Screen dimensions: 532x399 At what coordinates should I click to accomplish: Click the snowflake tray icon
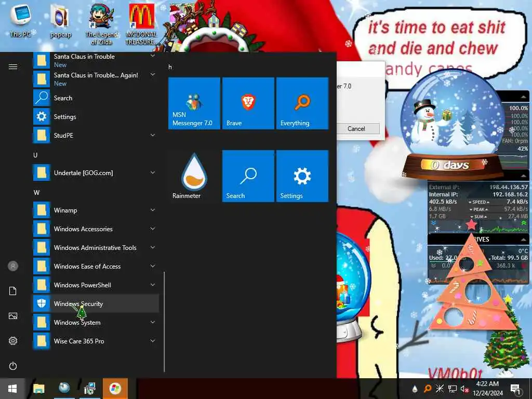(440, 389)
